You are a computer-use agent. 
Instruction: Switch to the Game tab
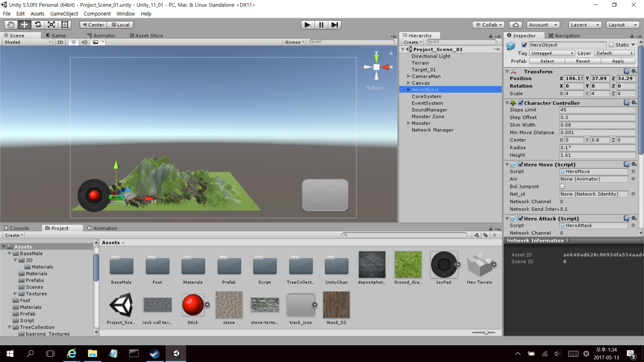click(x=56, y=36)
